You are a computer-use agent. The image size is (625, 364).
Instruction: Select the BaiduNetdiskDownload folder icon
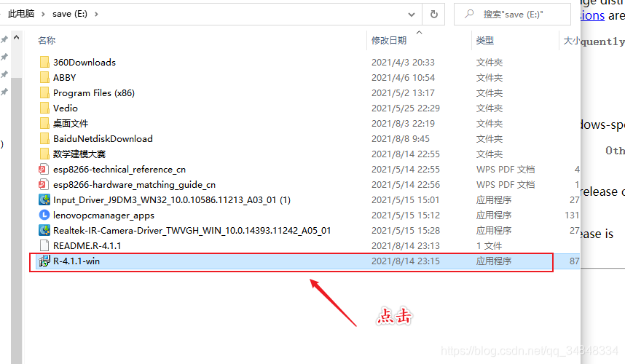point(44,138)
